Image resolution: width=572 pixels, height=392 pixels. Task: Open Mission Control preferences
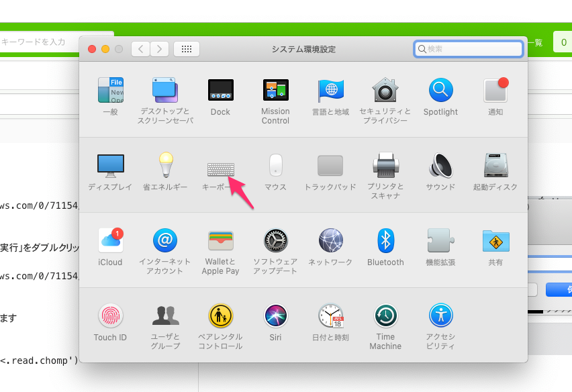(x=276, y=90)
